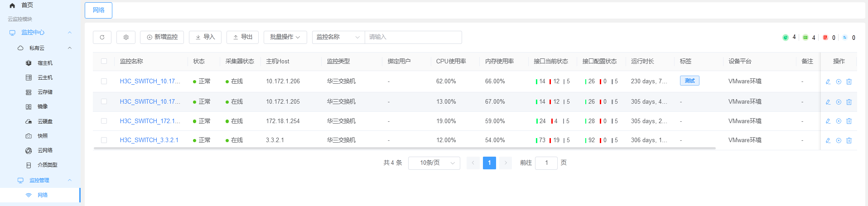The width and height of the screenshot is (868, 206).
Task: Click the home icon in sidebar
Action: (12, 5)
